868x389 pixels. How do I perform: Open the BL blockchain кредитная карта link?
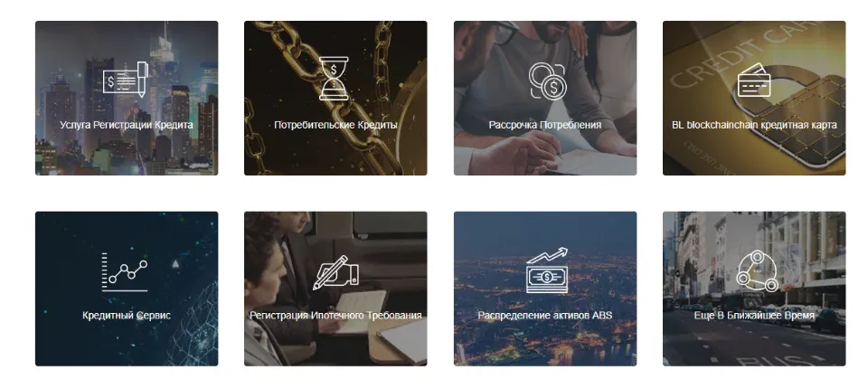(x=754, y=125)
